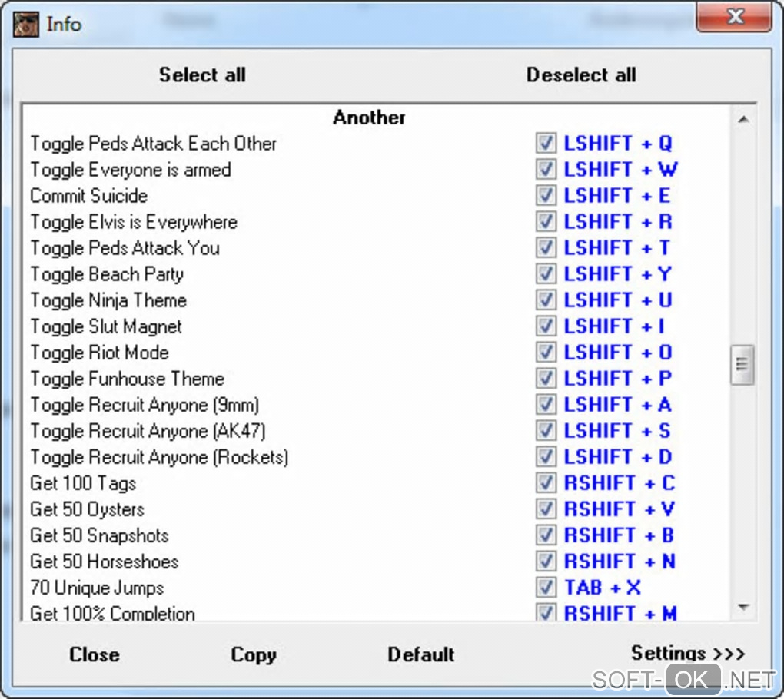Click the Copy button
Screen dimensions: 784x699
pyautogui.click(x=254, y=654)
